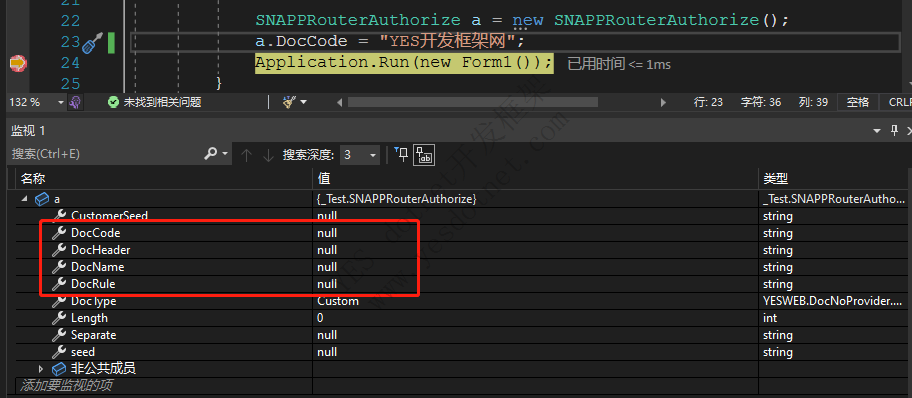
Task: Click the up arrow find-previous icon
Action: pyautogui.click(x=246, y=155)
